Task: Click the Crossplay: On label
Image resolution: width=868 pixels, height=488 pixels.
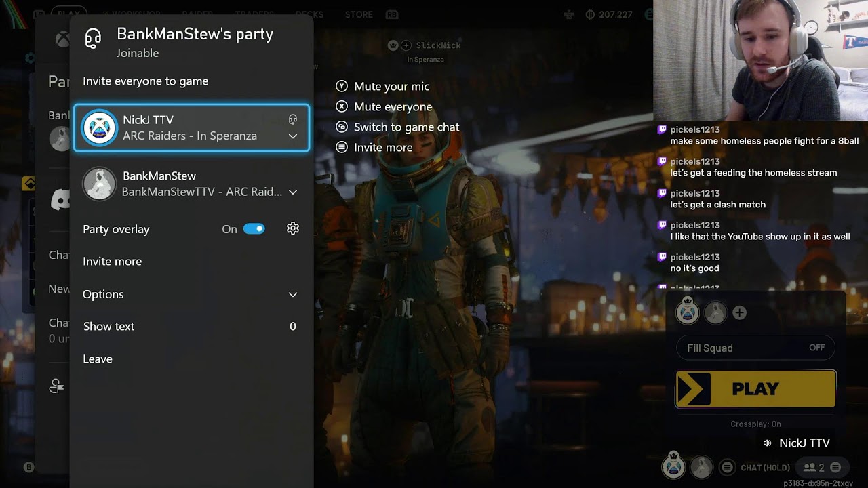Action: [755, 424]
